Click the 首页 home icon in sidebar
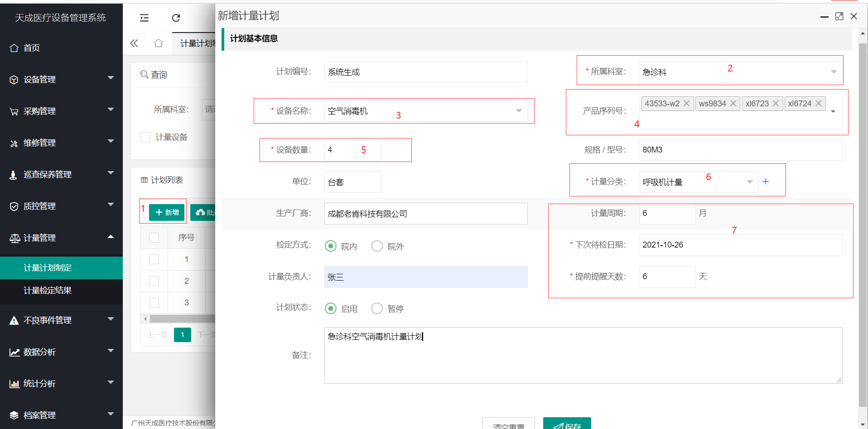868x429 pixels. 14,48
